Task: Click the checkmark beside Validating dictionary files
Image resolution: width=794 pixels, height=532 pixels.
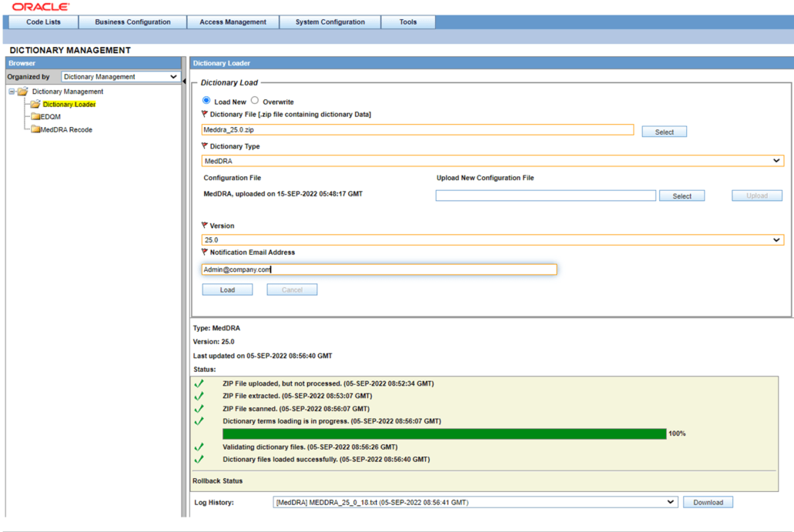Action: click(x=199, y=447)
